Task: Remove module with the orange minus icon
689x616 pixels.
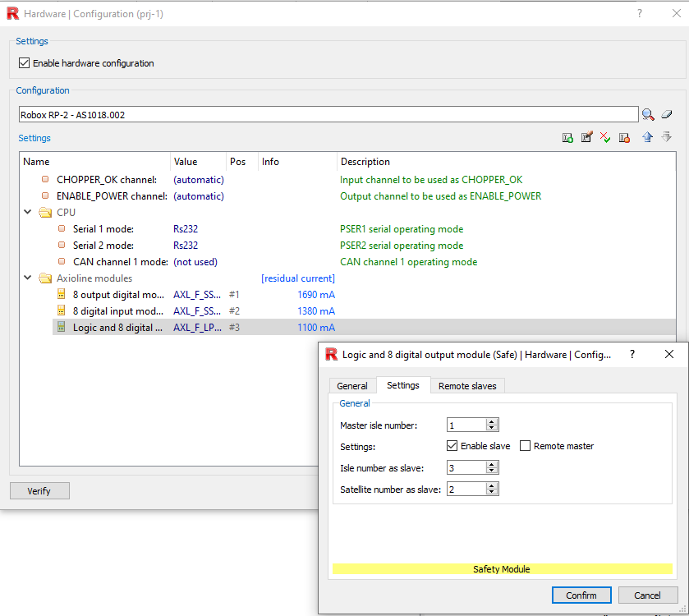Action: [624, 138]
